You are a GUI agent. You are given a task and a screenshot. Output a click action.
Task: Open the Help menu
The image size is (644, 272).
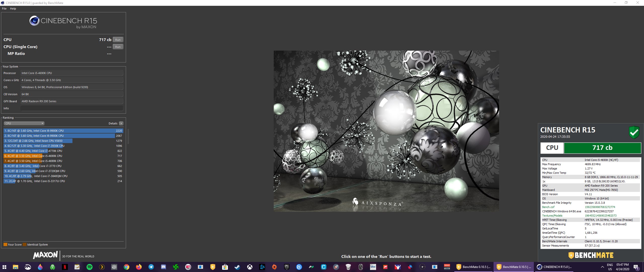13,9
